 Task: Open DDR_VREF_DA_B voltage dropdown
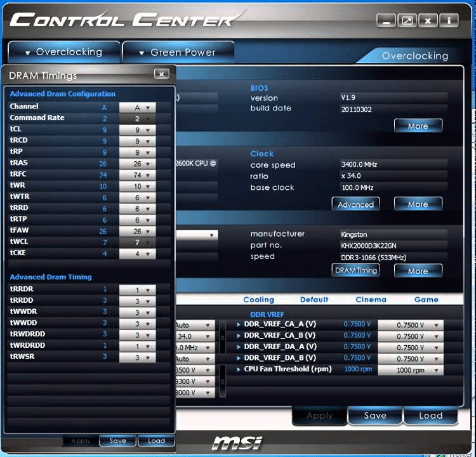(411, 359)
